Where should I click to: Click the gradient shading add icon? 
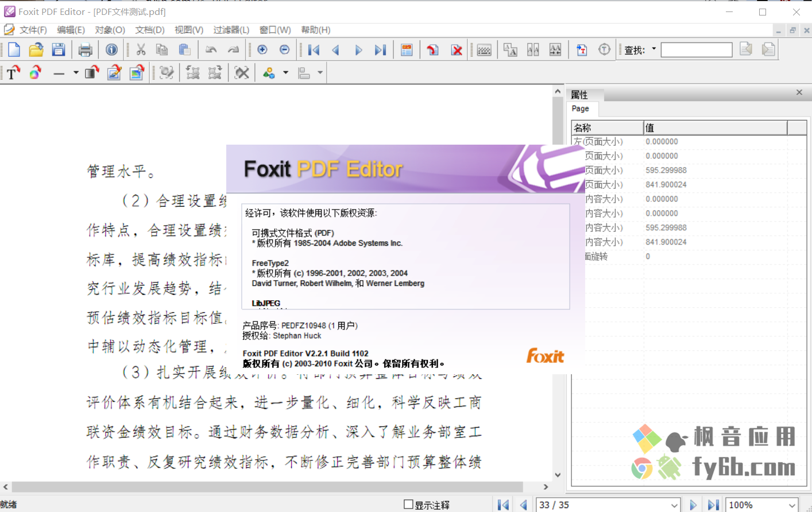coord(92,73)
